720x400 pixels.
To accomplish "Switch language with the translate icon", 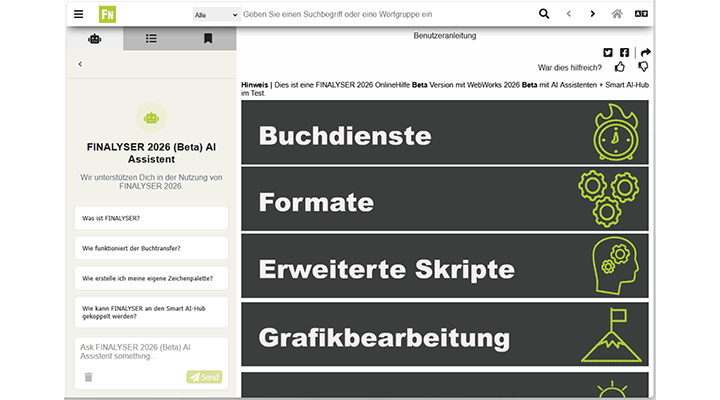I will 641,14.
